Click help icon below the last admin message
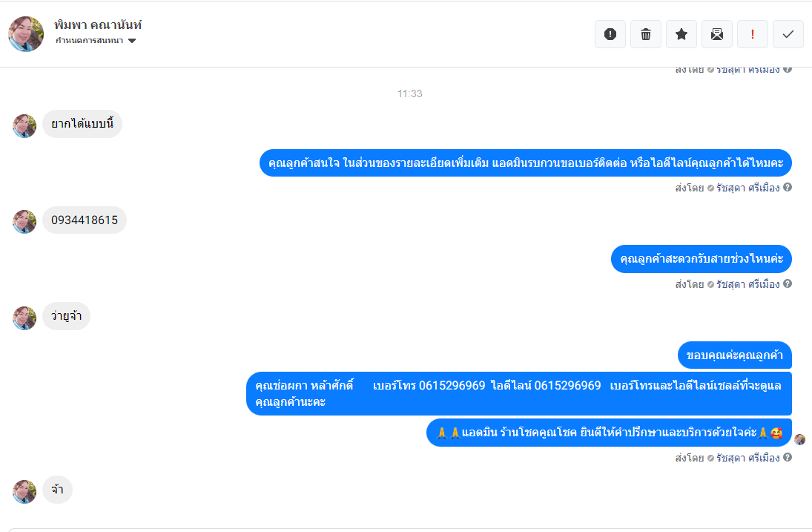Viewport: 812px width, 532px height. (x=788, y=458)
